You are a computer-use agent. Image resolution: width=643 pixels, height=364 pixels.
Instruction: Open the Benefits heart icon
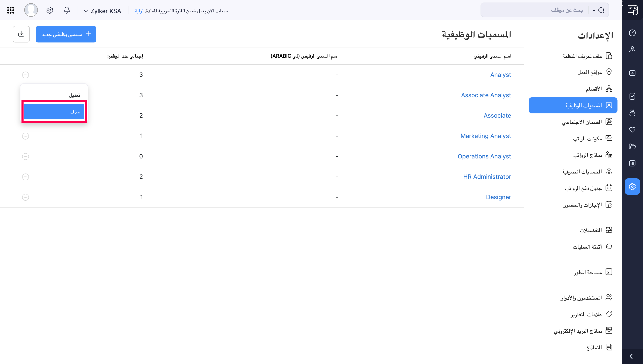point(633,130)
